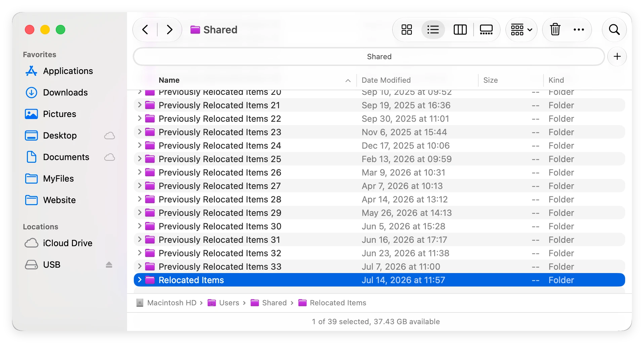Switch to list view
Screen dimensions: 644x343
(433, 30)
